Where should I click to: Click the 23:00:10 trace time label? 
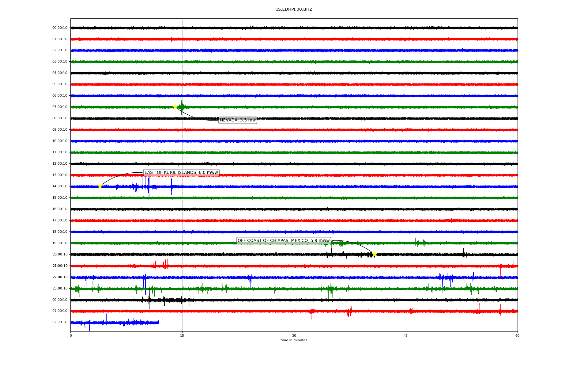point(60,289)
